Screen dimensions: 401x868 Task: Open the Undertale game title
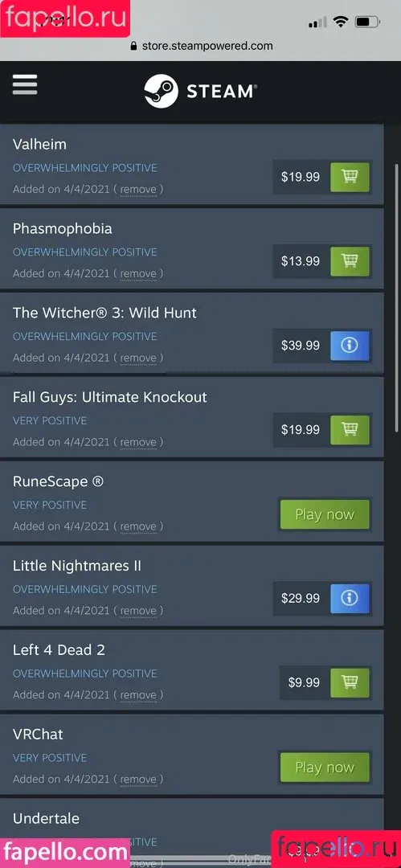[x=46, y=818]
